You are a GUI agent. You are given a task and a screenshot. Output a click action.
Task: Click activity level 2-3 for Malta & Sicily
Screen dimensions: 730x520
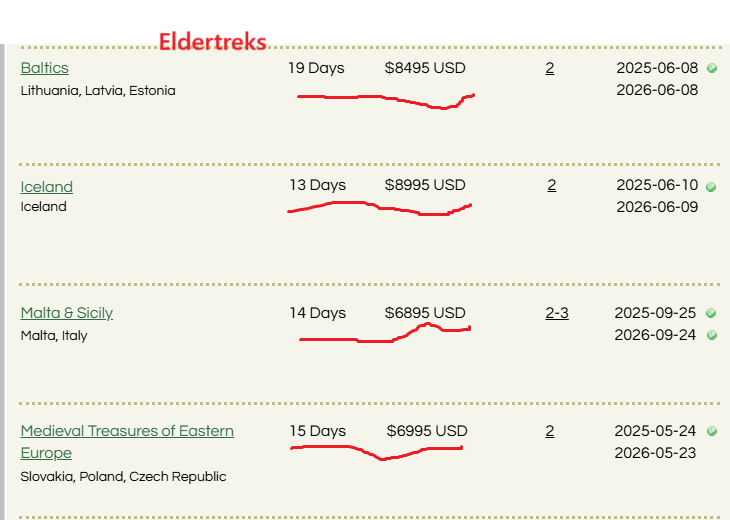pyautogui.click(x=557, y=313)
